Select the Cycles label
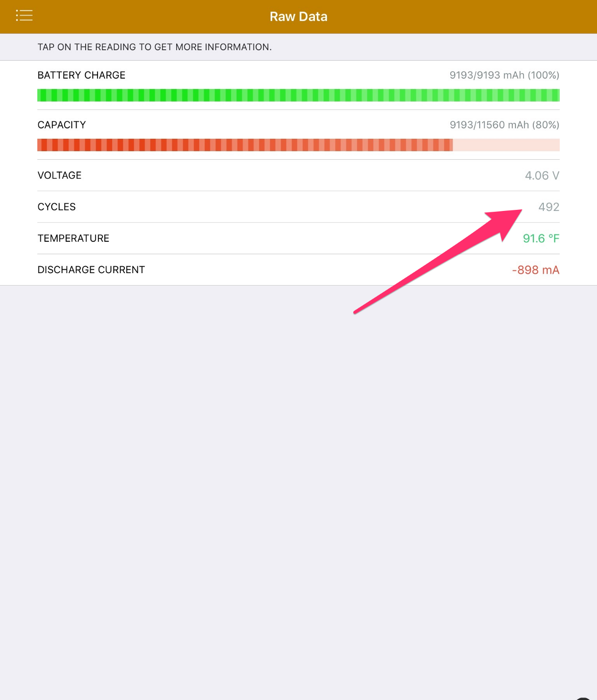Image resolution: width=597 pixels, height=700 pixels. (57, 207)
